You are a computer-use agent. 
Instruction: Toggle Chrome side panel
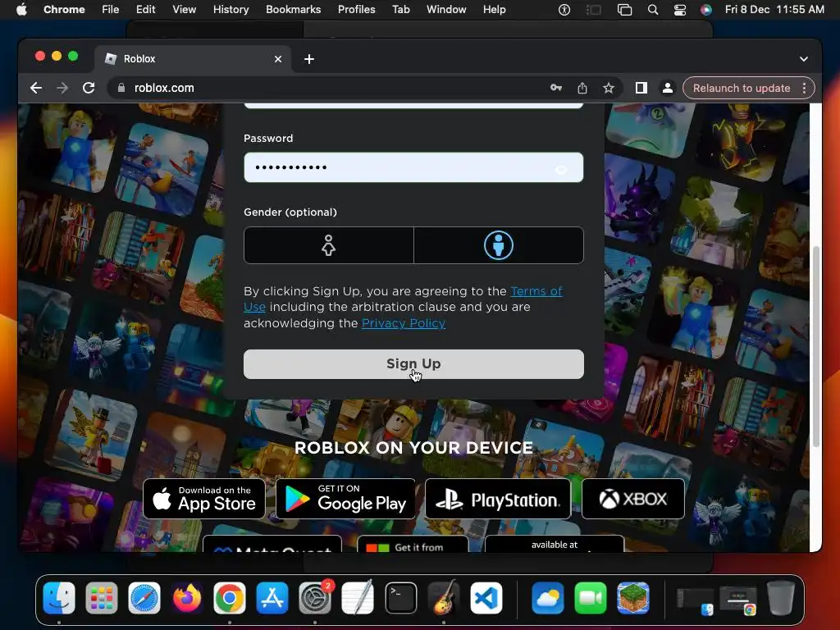(x=641, y=88)
